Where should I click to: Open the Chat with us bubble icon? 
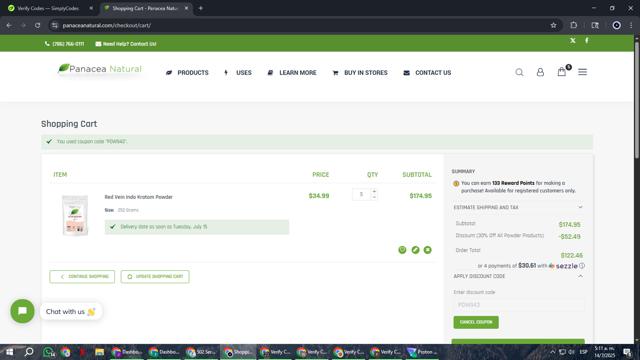pos(22,311)
